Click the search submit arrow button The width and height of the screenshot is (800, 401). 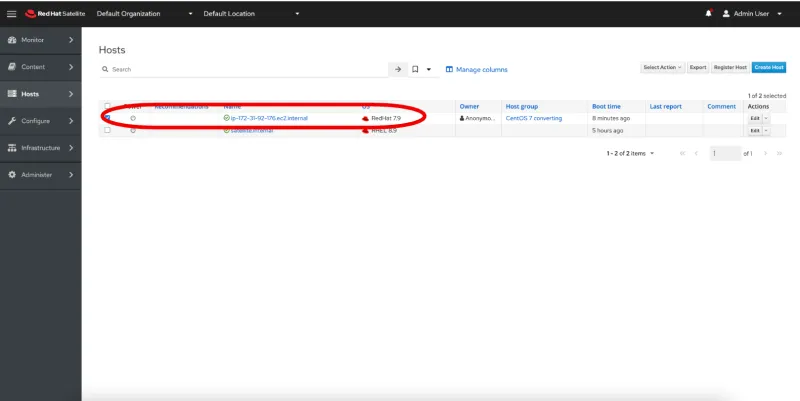(398, 69)
